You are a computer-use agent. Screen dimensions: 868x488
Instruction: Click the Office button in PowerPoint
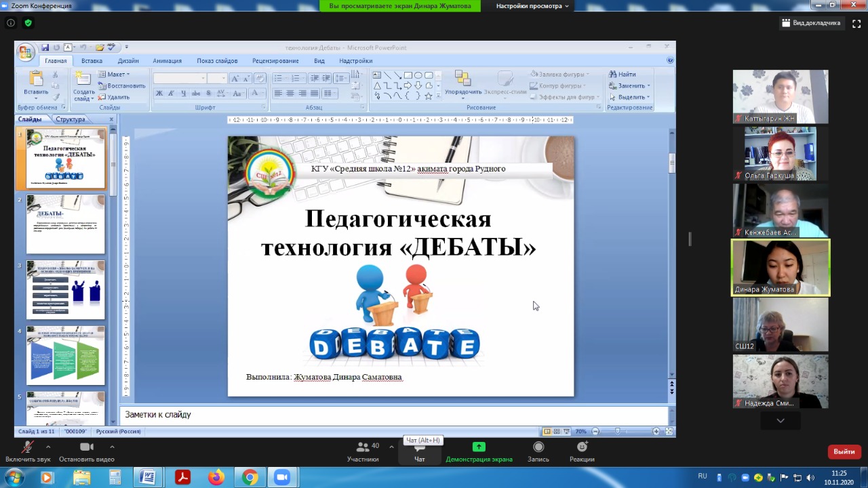[x=26, y=52]
